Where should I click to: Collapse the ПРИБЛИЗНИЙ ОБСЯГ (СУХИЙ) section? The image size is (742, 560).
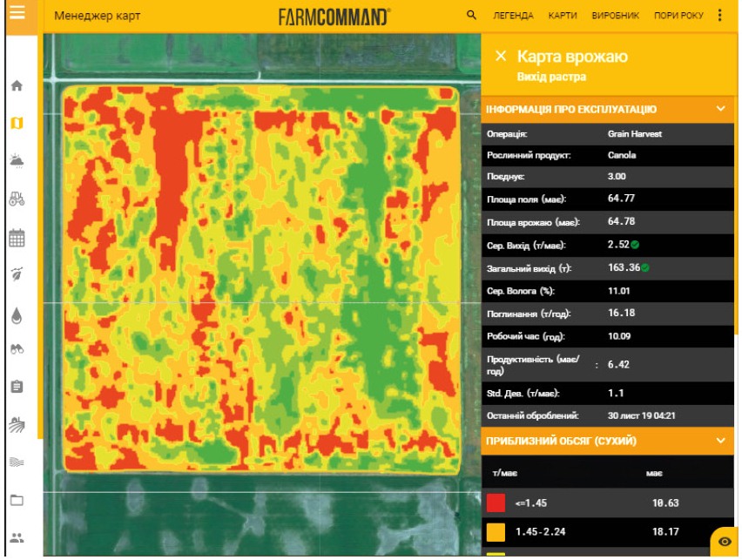point(719,441)
